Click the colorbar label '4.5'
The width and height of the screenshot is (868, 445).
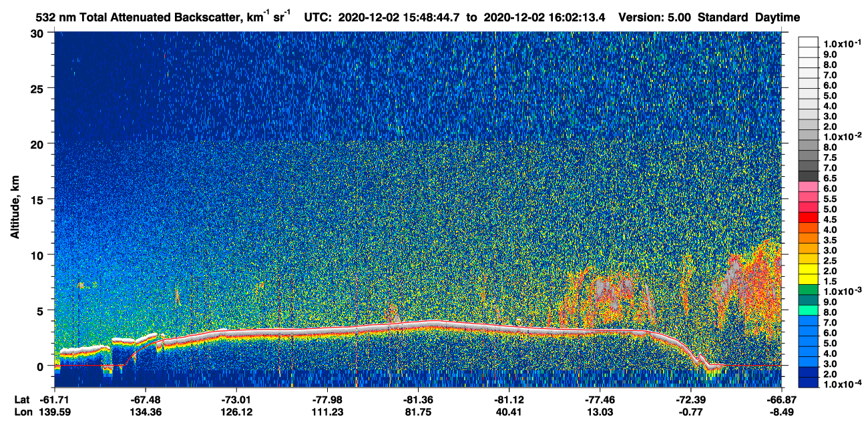click(830, 220)
